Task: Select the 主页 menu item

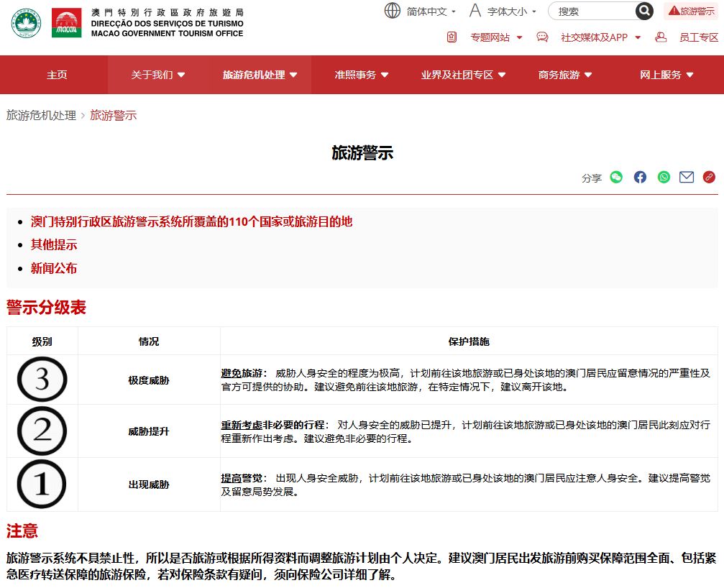Action: tap(56, 74)
